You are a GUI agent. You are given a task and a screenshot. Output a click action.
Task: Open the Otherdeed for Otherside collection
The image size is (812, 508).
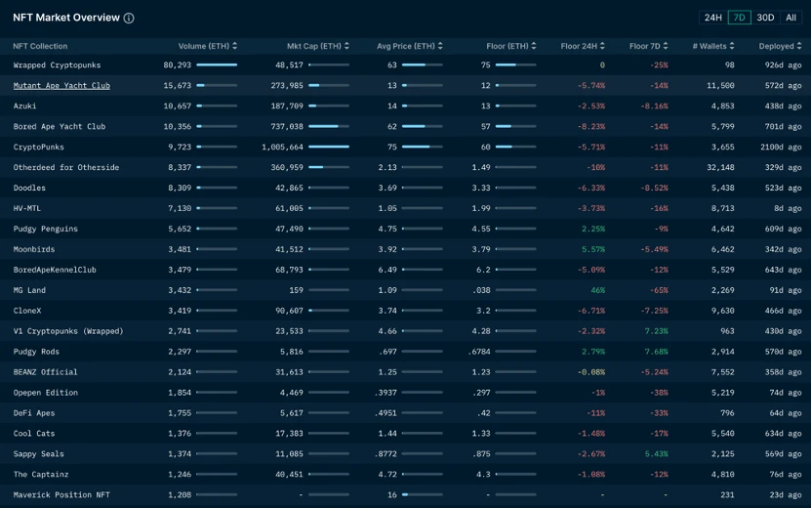66,167
